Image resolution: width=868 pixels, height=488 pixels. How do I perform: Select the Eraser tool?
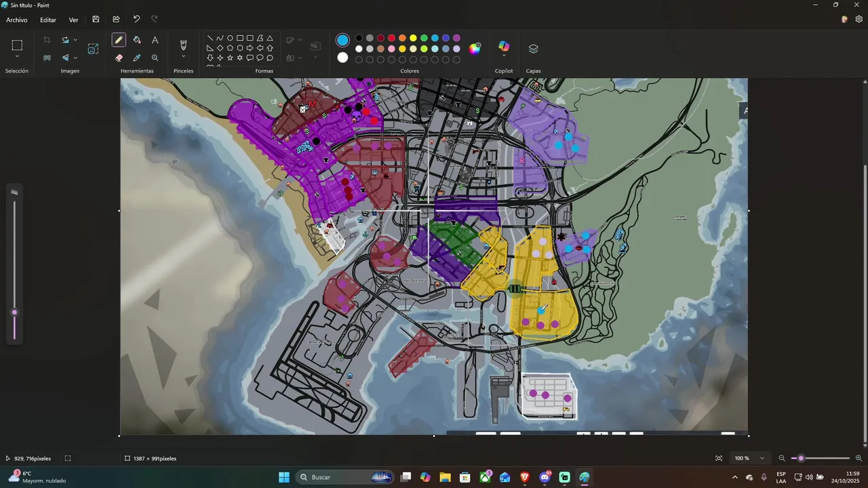pyautogui.click(x=119, y=58)
